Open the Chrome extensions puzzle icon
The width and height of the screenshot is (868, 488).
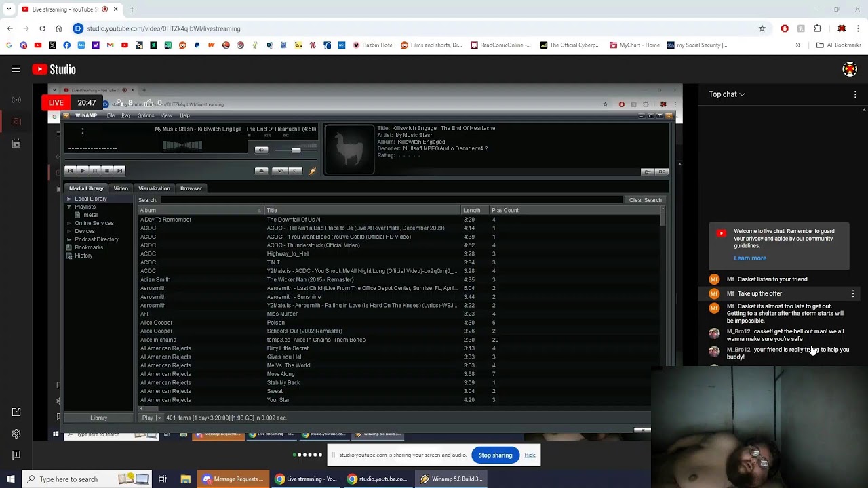817,28
